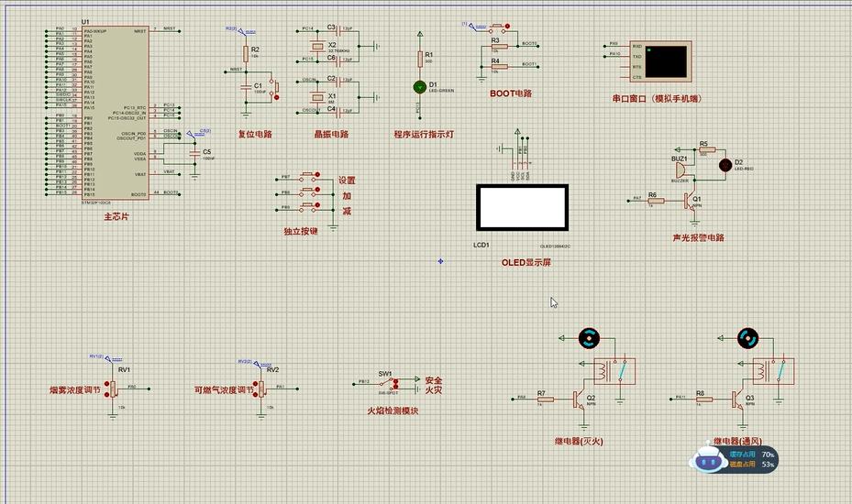This screenshot has height=504, width=852.
Task: Select the fire-extinguish motor above relay
Action: coord(589,338)
